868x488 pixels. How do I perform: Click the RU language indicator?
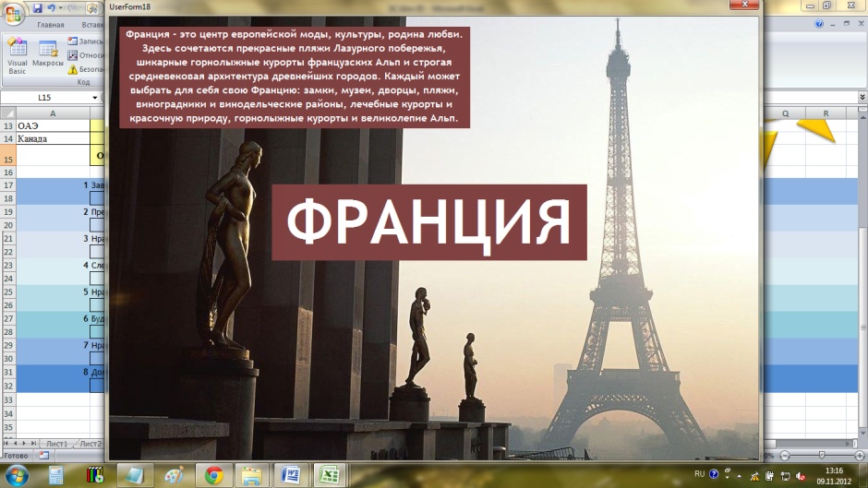click(700, 474)
